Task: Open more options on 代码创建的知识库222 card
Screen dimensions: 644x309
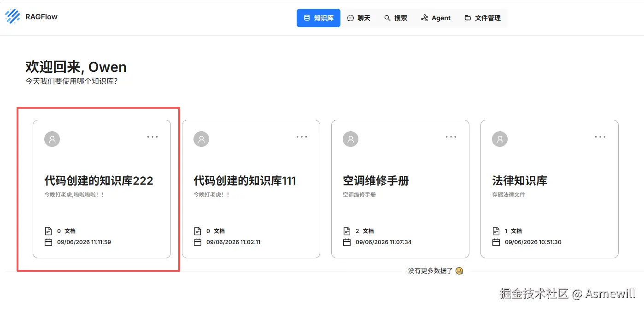Action: click(152, 137)
